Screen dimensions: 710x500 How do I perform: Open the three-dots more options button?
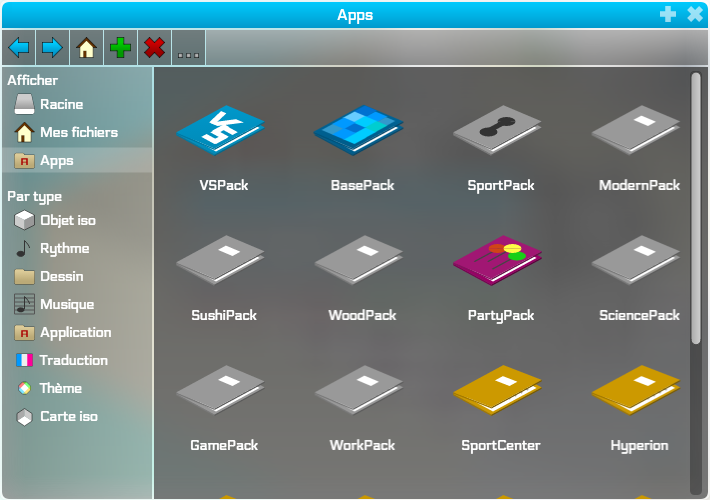188,48
